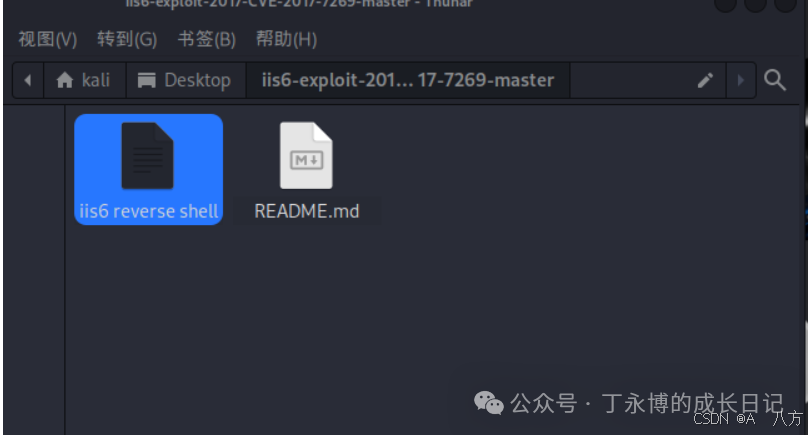Click the README.md file name label
The width and height of the screenshot is (809, 435).
(307, 211)
